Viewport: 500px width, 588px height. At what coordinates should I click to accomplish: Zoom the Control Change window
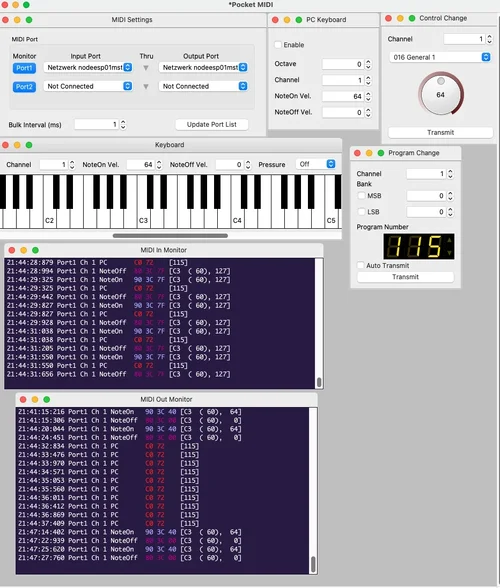(x=412, y=18)
